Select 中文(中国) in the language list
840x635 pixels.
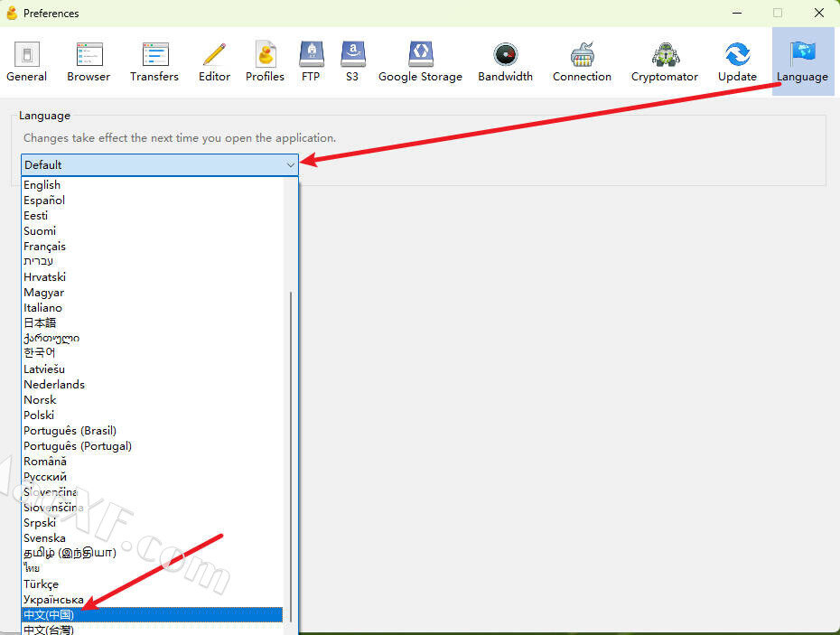[49, 615]
